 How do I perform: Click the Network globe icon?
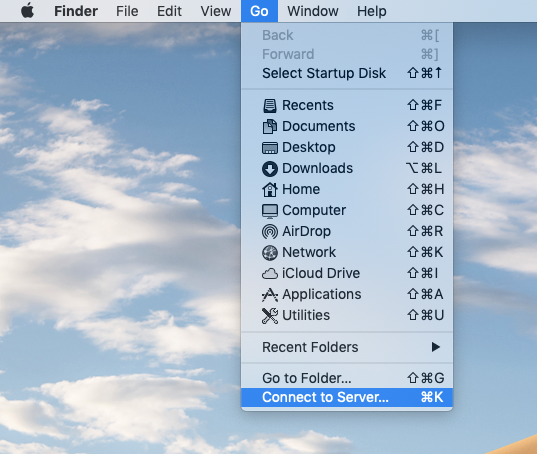pyautogui.click(x=270, y=253)
